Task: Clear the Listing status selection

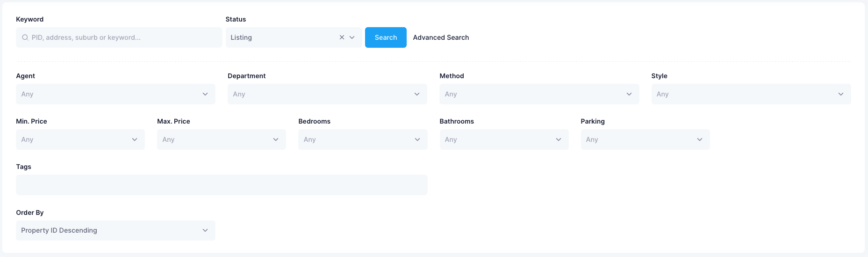Action: (342, 37)
